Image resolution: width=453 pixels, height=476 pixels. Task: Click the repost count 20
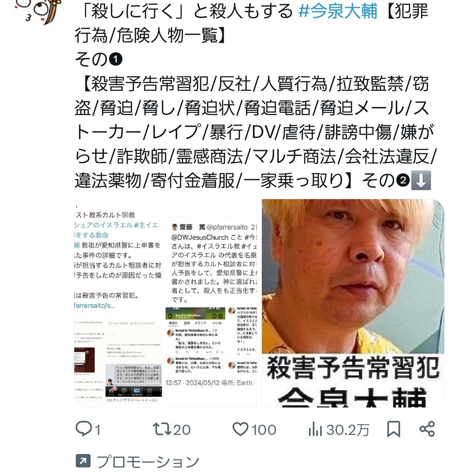pyautogui.click(x=182, y=430)
